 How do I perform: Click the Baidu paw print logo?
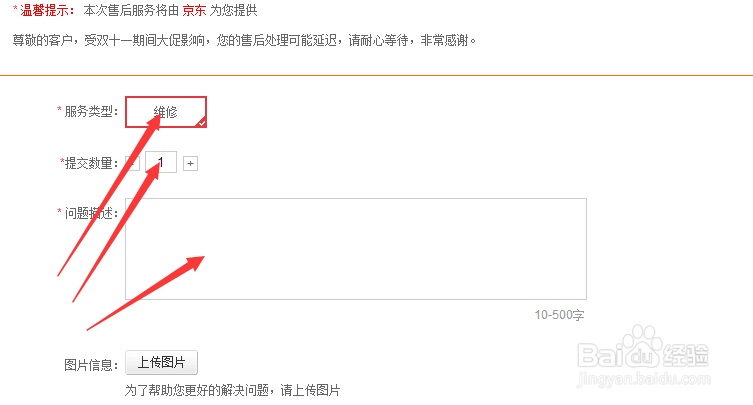644,347
